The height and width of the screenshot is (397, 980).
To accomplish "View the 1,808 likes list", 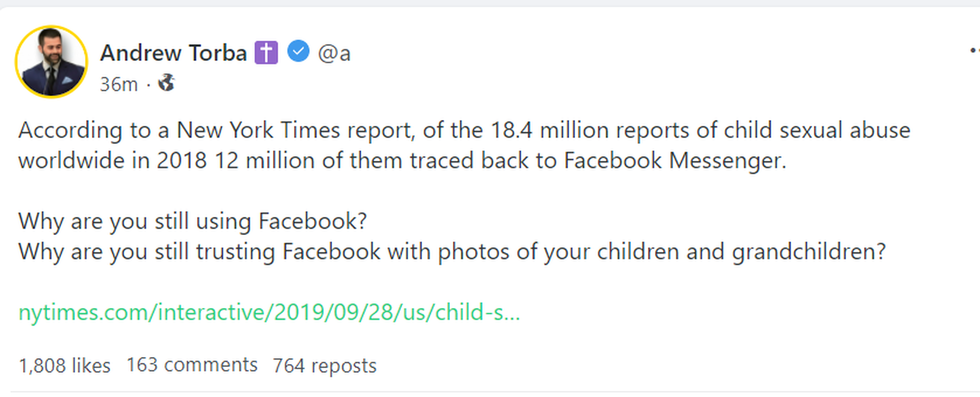I will coord(64,366).
